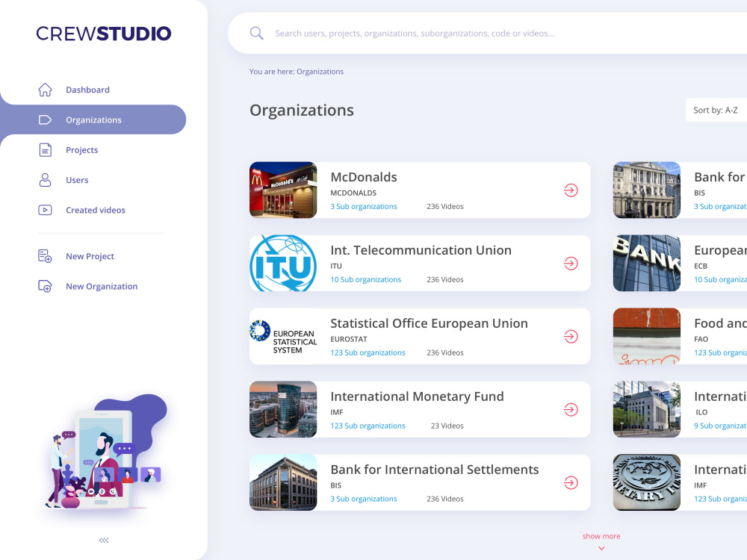
Task: Click the Organizations page heading
Action: pyautogui.click(x=302, y=111)
